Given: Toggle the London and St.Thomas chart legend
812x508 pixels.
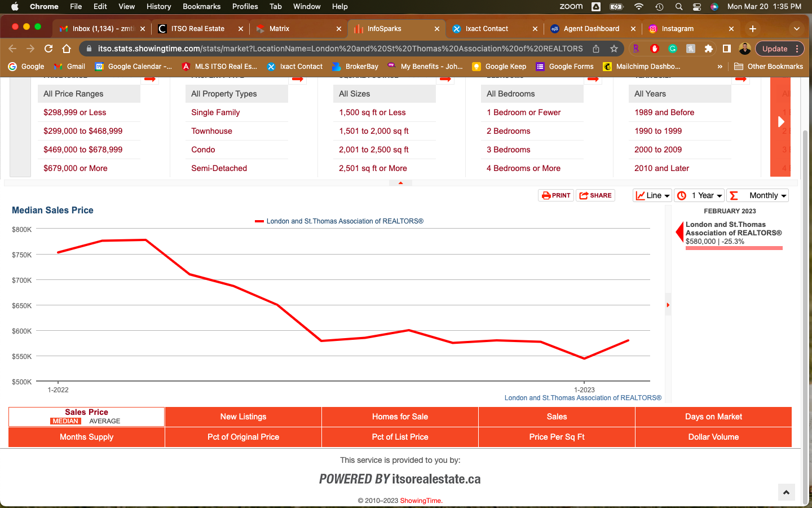Looking at the screenshot, I should pos(339,221).
